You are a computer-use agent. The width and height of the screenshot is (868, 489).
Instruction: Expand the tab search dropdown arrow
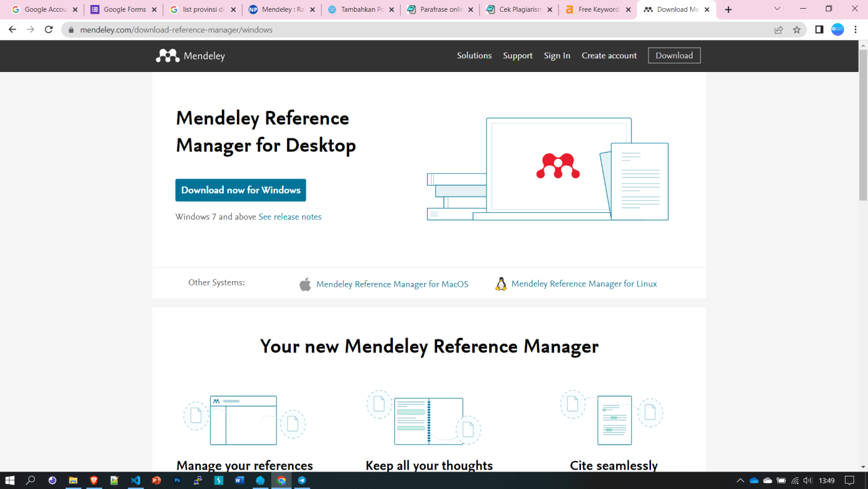click(x=778, y=9)
